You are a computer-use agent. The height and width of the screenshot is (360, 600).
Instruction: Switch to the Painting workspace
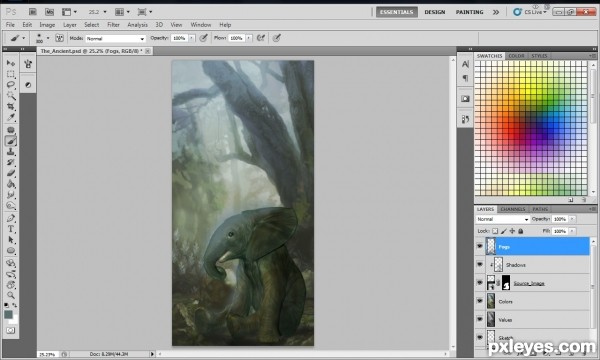[469, 12]
